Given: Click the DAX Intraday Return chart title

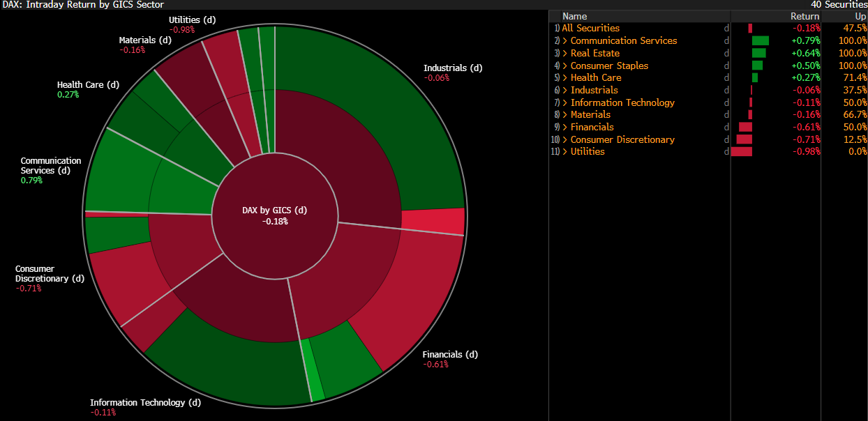Looking at the screenshot, I should pos(83,4).
